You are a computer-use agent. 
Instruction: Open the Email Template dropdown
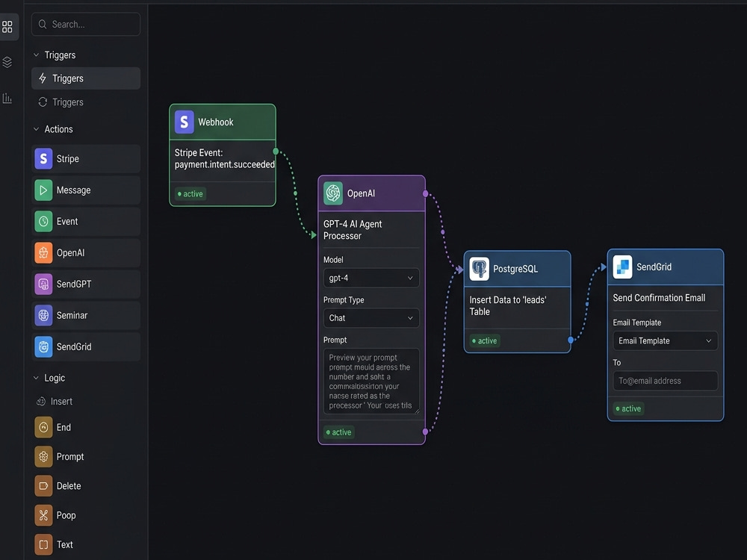665,341
